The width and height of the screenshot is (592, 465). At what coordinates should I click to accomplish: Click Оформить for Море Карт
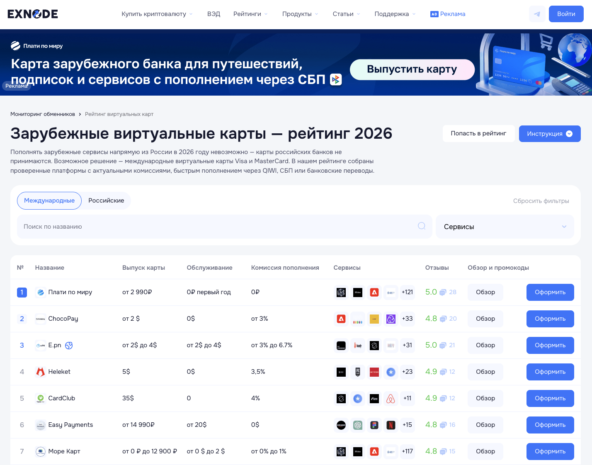550,451
